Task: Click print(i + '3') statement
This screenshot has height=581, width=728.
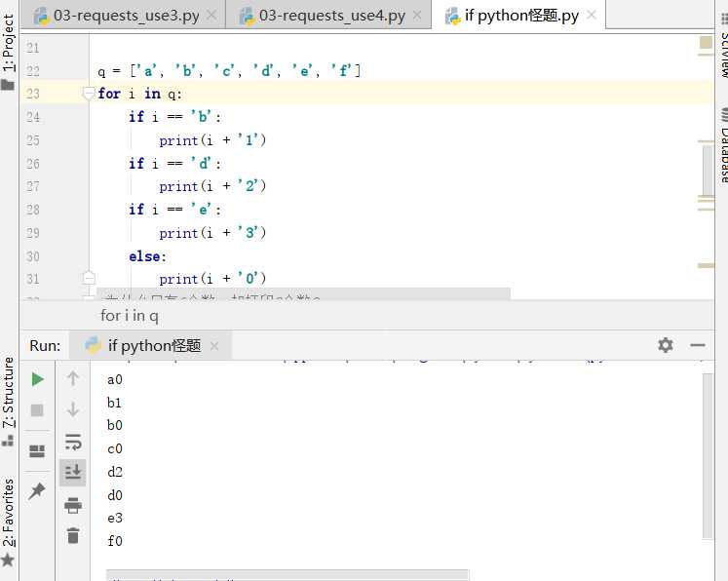Action: 212,233
